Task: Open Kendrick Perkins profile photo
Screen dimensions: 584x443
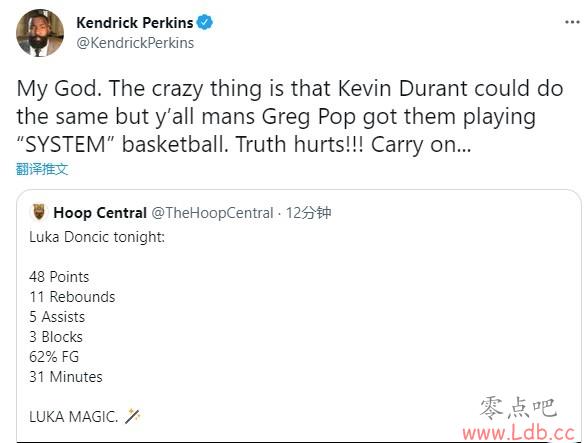Action: [x=40, y=33]
